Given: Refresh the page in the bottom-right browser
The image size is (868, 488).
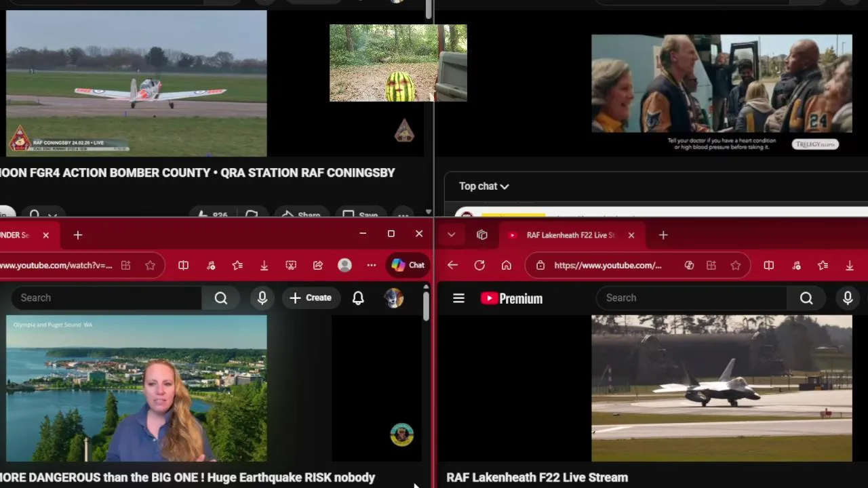Looking at the screenshot, I should [479, 266].
